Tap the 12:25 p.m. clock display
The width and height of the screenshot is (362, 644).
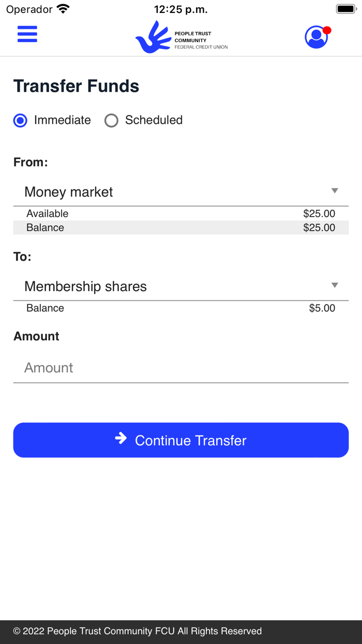[x=181, y=8]
